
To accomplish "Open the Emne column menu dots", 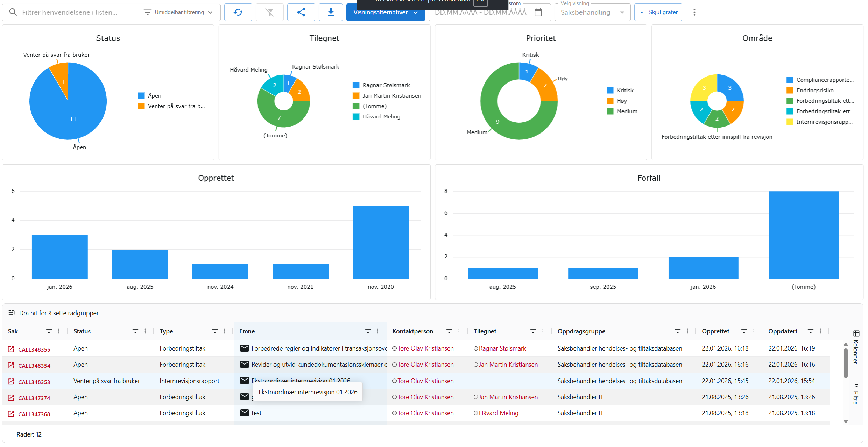I will (x=378, y=331).
